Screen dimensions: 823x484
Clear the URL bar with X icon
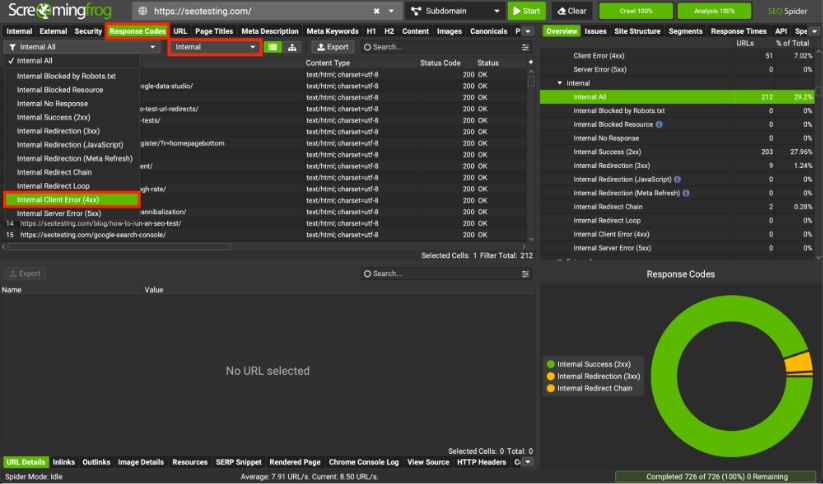376,11
